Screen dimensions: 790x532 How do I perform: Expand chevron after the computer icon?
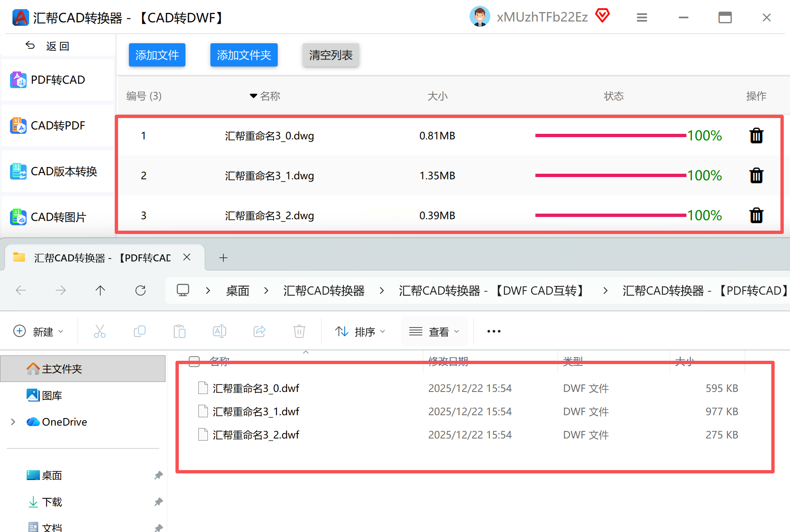[208, 291]
